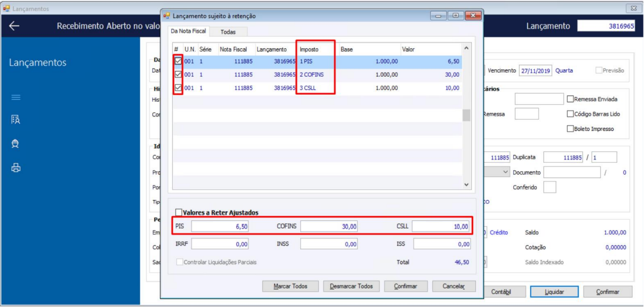
Task: Confirm the retention dialog
Action: pyautogui.click(x=406, y=286)
